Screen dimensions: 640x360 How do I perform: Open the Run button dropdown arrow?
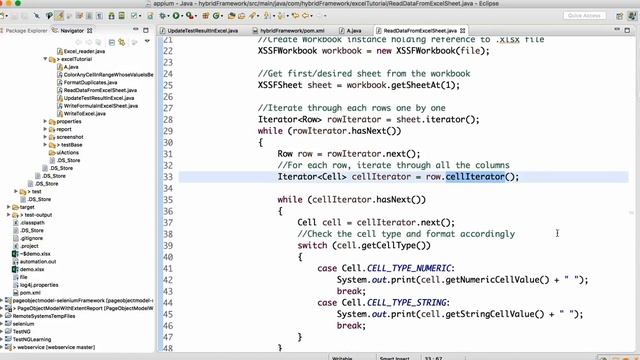(182, 16)
